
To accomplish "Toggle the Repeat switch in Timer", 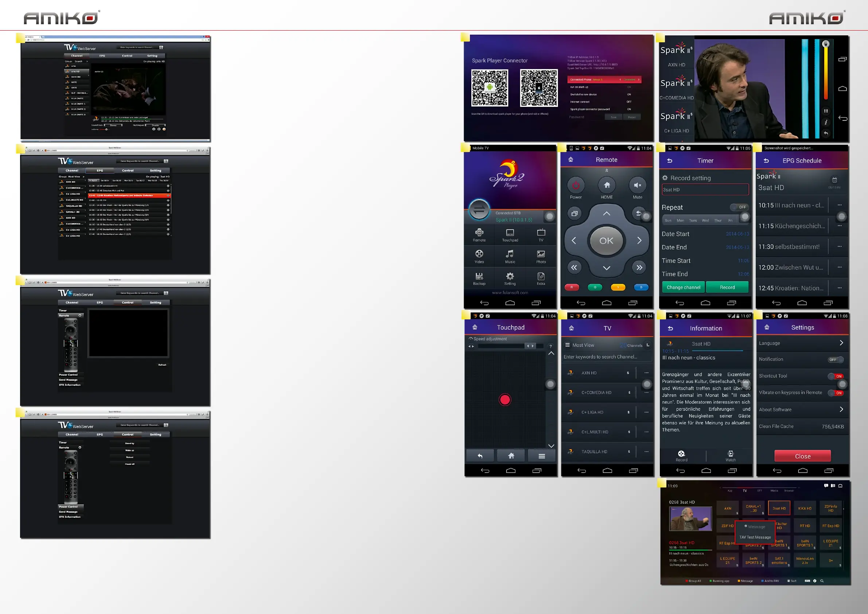I will pyautogui.click(x=739, y=207).
